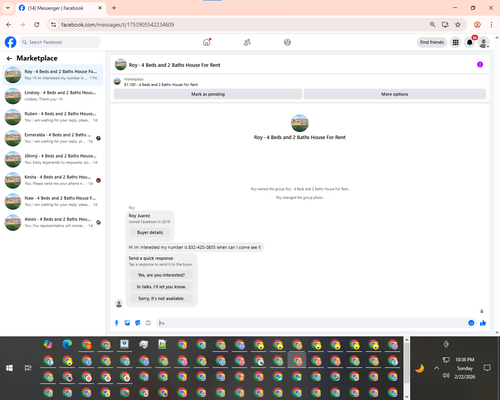
Task: Click the clock showing 10:36 PM
Action: (x=465, y=360)
